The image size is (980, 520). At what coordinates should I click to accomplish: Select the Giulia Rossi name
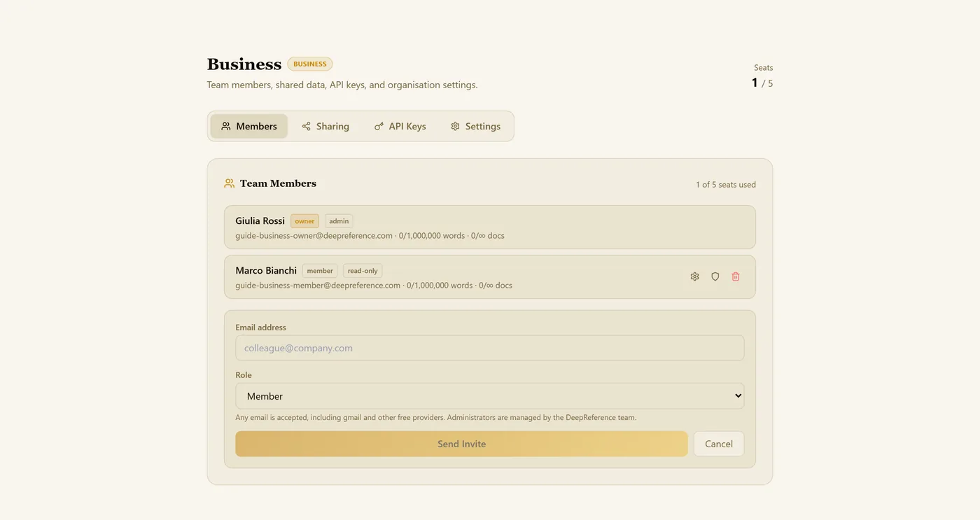point(260,220)
